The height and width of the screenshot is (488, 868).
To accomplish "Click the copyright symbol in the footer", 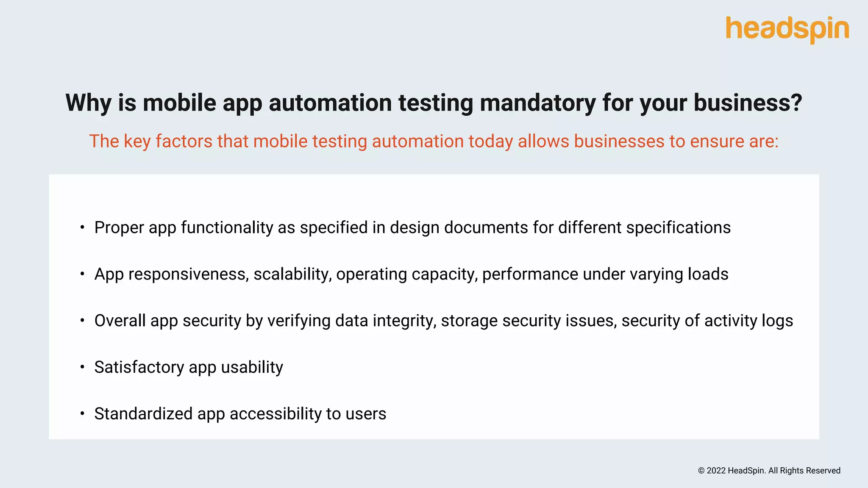I will (x=701, y=471).
